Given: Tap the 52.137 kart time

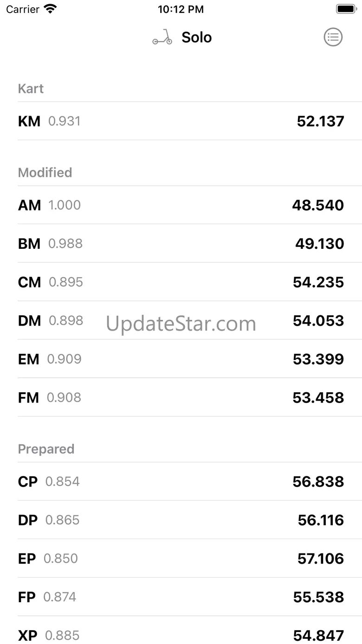Looking at the screenshot, I should tap(320, 121).
